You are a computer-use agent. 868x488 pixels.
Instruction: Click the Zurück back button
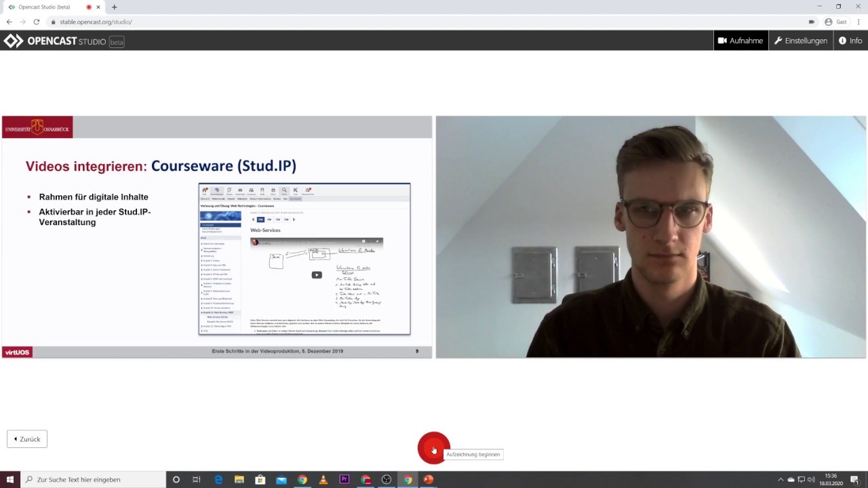[27, 439]
